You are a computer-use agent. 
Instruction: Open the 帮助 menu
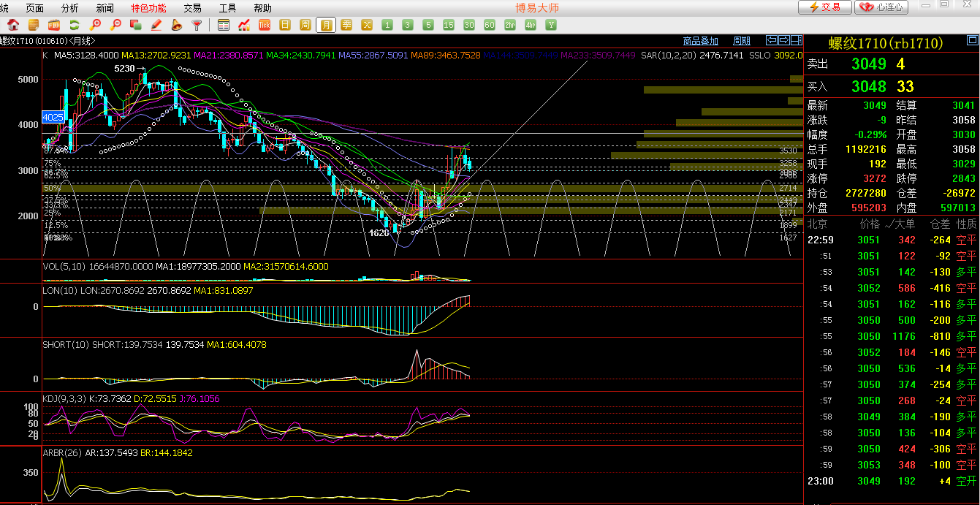pos(262,8)
